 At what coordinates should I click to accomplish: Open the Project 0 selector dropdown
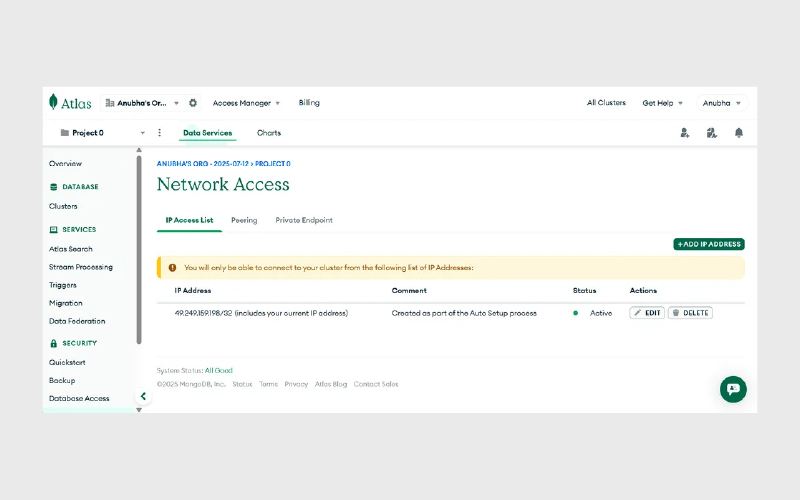(x=102, y=133)
